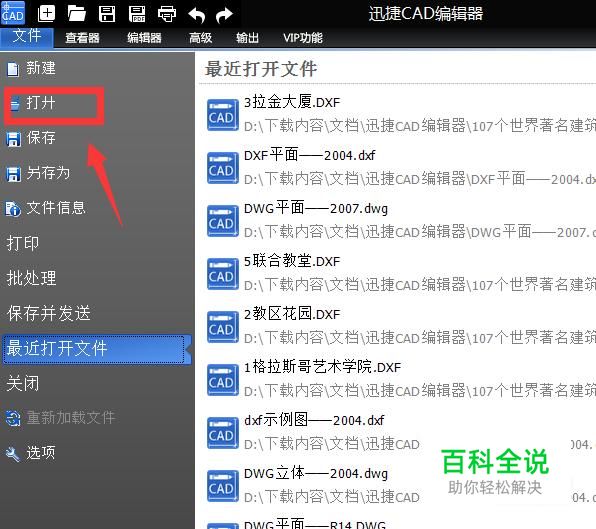Click the path under DWG平面——2007.dwg
The height and width of the screenshot is (529, 596).
[x=420, y=232]
